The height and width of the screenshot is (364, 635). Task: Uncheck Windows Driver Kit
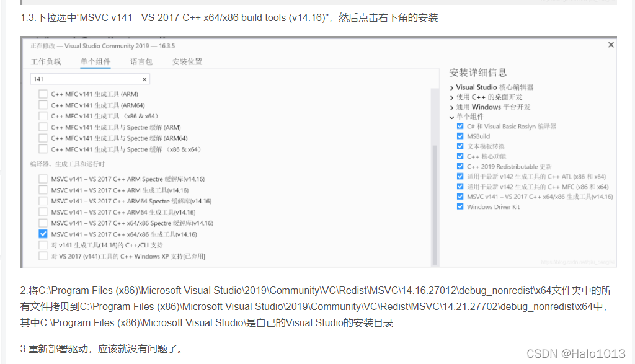point(460,206)
